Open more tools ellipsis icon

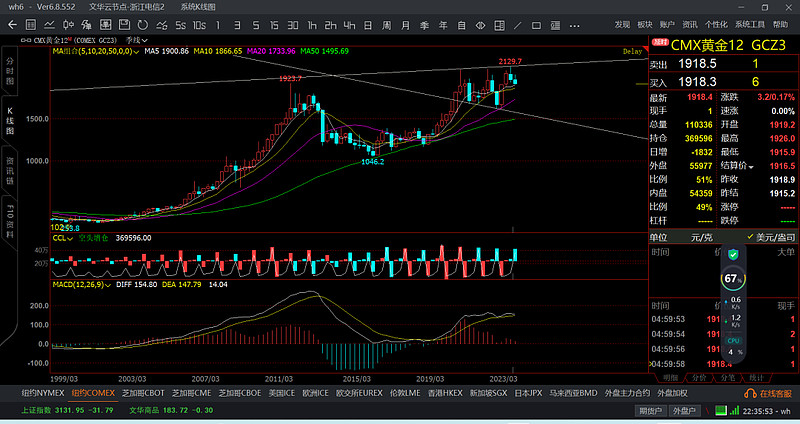[574, 26]
